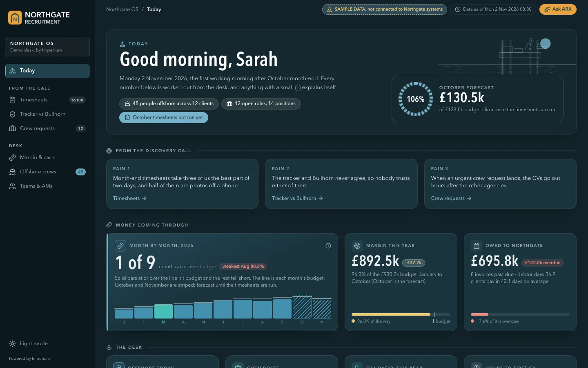Click the '£130.5k' October forecast value
588x368 pixels.
(462, 98)
